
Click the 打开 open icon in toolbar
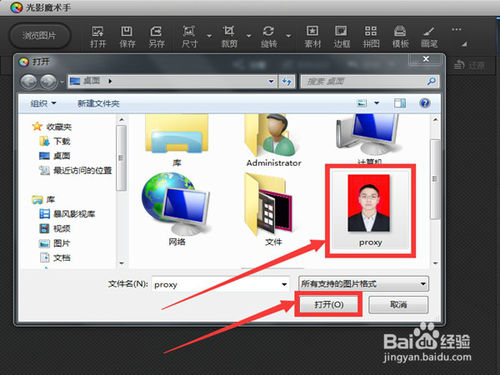click(98, 37)
